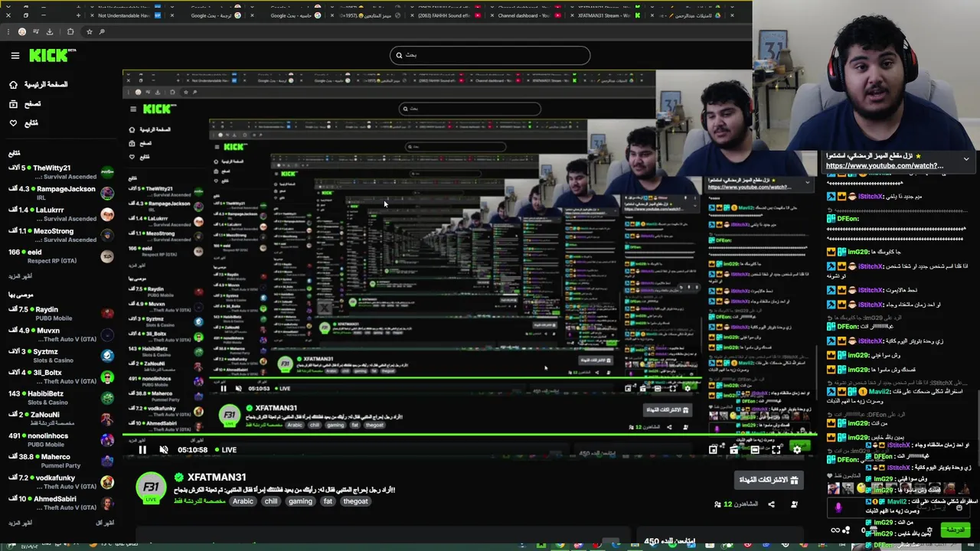
Task: Click the browser profile avatar
Action: pyautogui.click(x=22, y=31)
